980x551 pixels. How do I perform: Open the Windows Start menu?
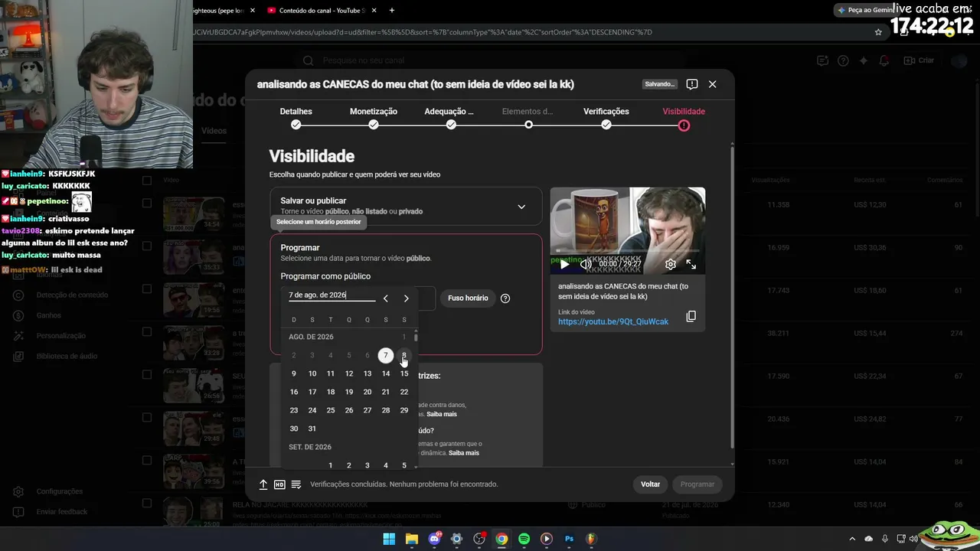[x=389, y=539]
